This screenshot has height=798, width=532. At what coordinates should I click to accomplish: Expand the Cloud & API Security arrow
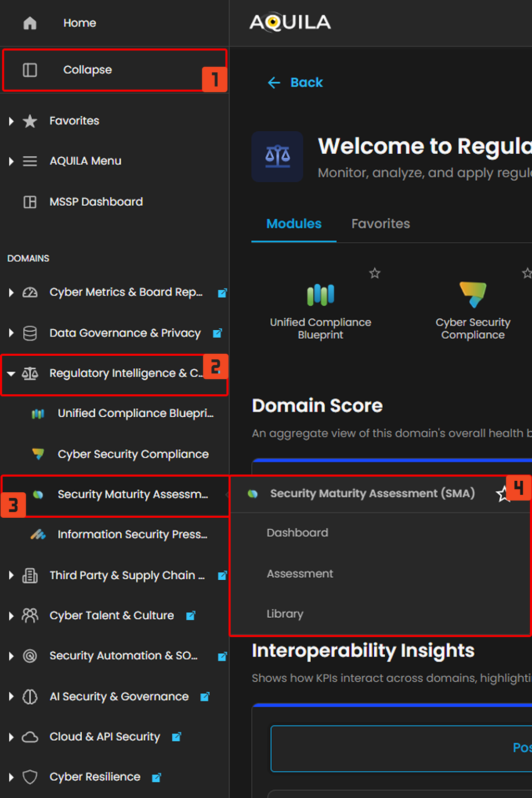click(11, 737)
